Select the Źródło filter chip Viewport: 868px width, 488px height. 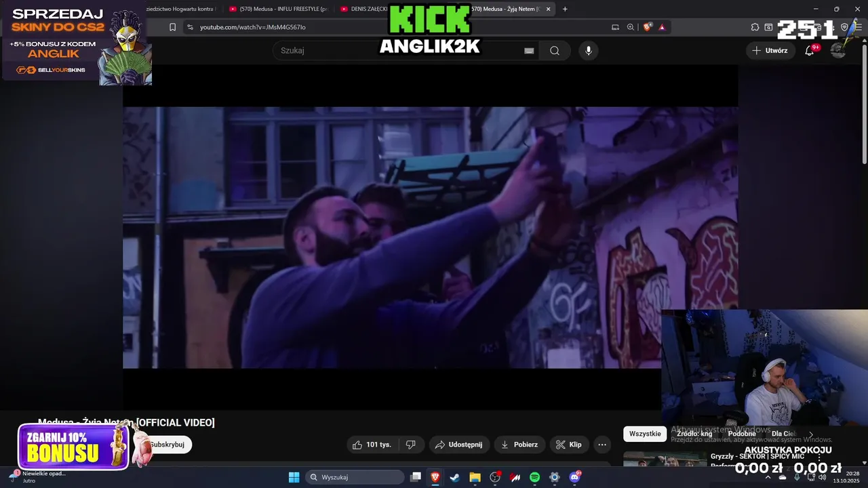pyautogui.click(x=694, y=434)
